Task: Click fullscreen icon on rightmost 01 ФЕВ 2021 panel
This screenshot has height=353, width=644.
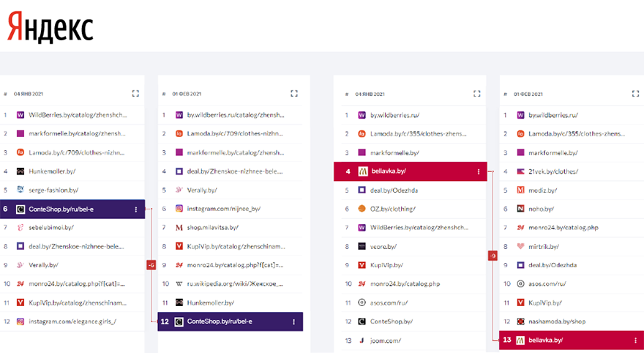Action: pyautogui.click(x=636, y=94)
